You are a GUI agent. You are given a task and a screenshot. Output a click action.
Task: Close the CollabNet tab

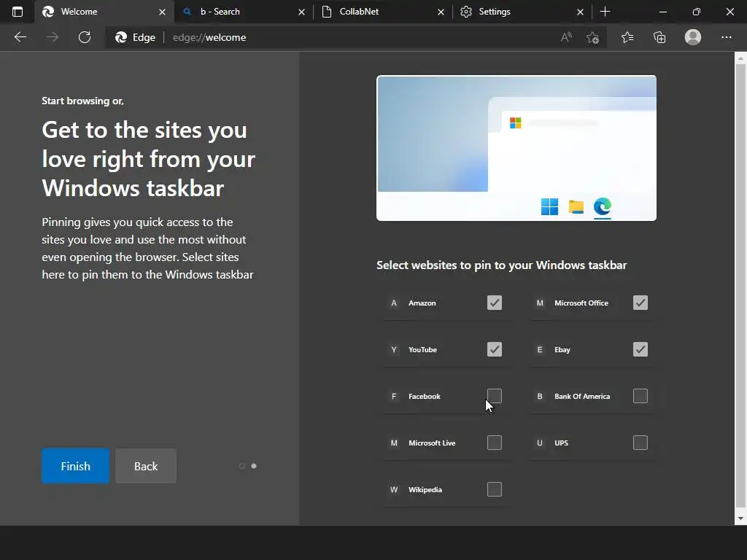click(x=441, y=12)
